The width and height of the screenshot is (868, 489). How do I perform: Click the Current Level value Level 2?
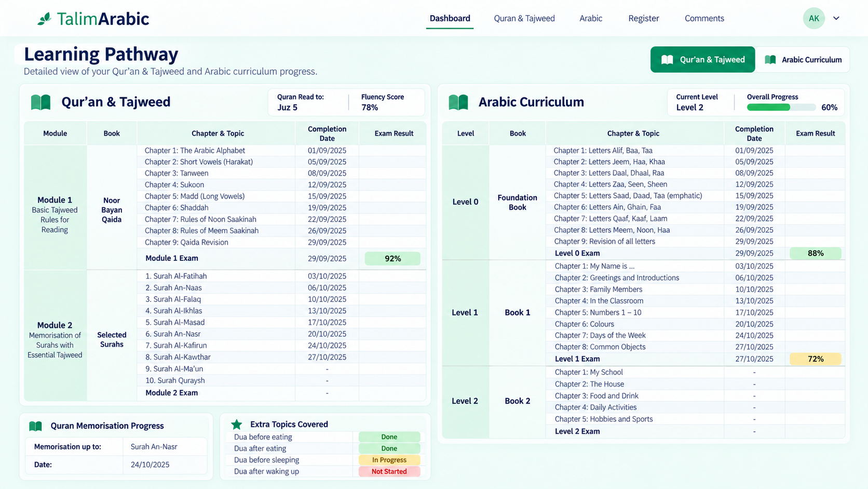(x=689, y=108)
